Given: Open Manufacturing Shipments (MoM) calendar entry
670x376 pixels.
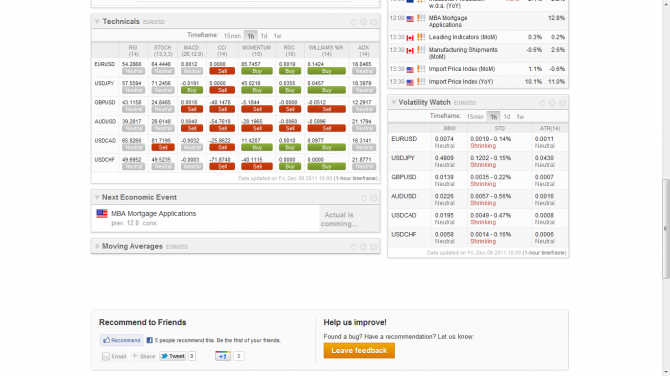Looking at the screenshot, I should (x=463, y=53).
